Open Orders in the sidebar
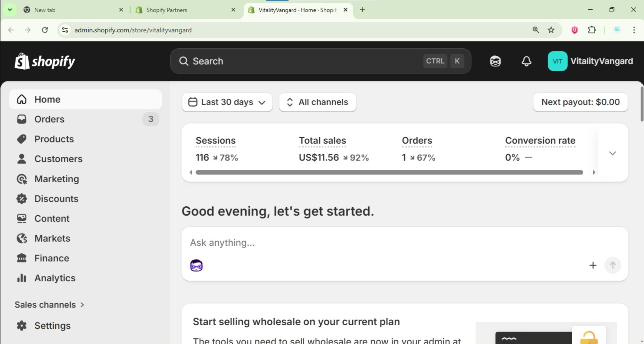The width and height of the screenshot is (644, 344). pos(86,119)
